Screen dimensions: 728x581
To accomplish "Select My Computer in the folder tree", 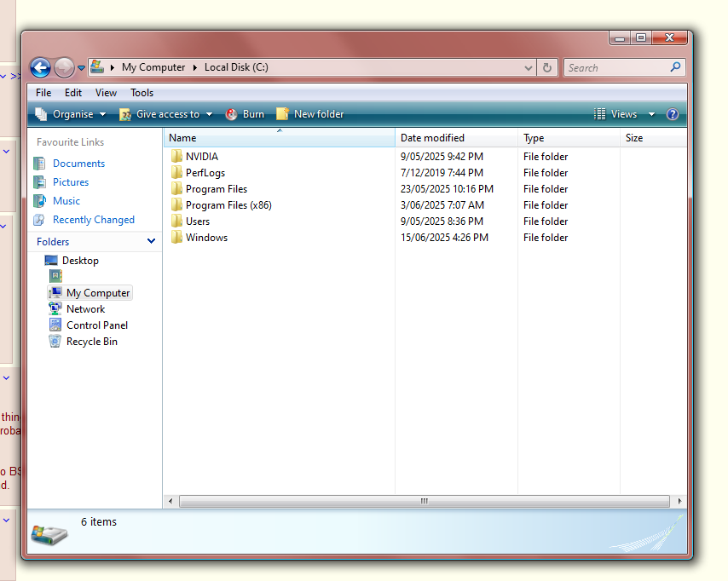I will (98, 293).
